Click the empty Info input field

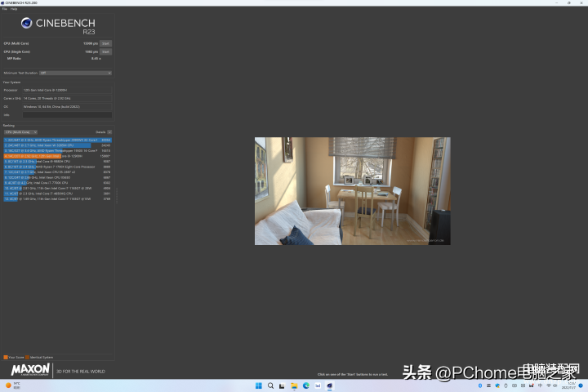tap(68, 115)
